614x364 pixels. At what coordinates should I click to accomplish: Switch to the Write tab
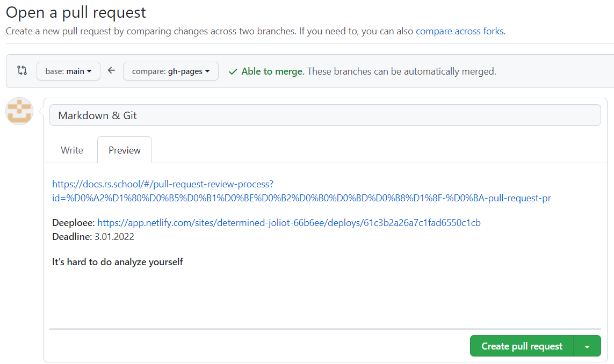pyautogui.click(x=72, y=150)
